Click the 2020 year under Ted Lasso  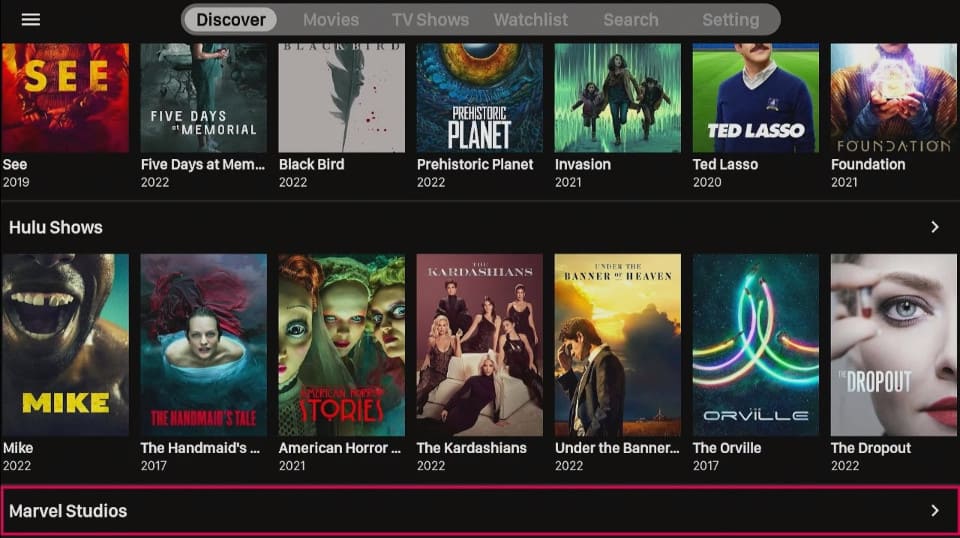tap(707, 182)
